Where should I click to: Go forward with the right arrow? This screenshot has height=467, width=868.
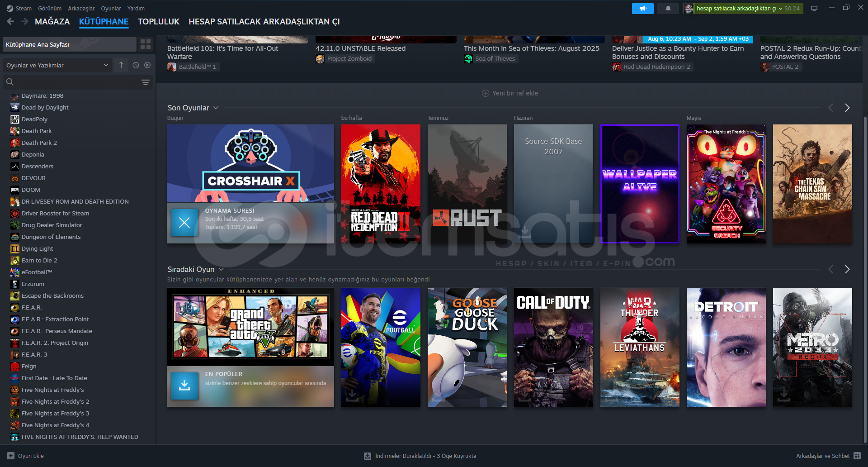24,21
